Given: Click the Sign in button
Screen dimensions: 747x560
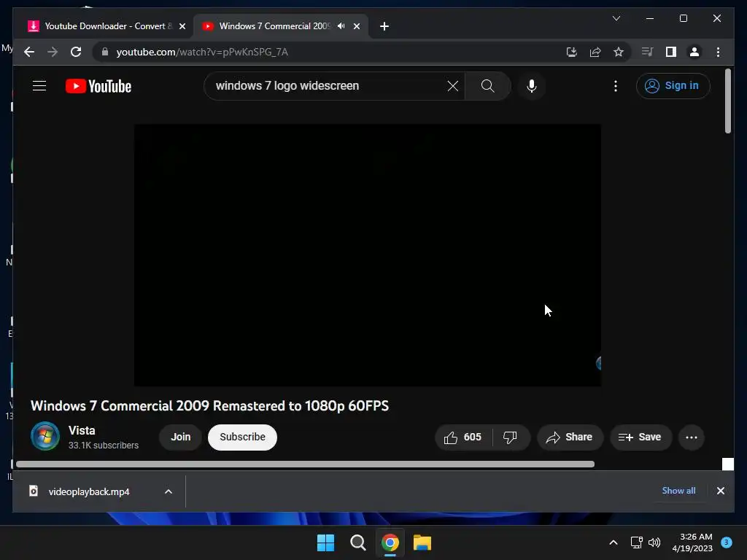Looking at the screenshot, I should pos(673,86).
